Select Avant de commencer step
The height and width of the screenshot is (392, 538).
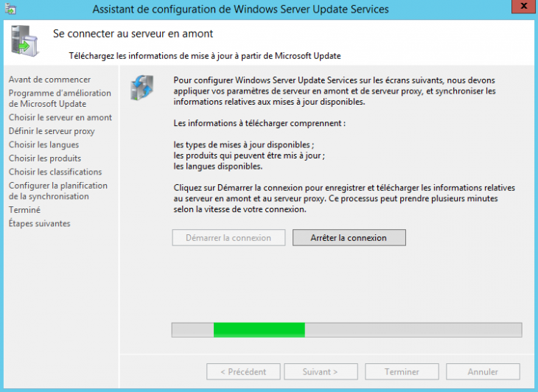pos(50,80)
